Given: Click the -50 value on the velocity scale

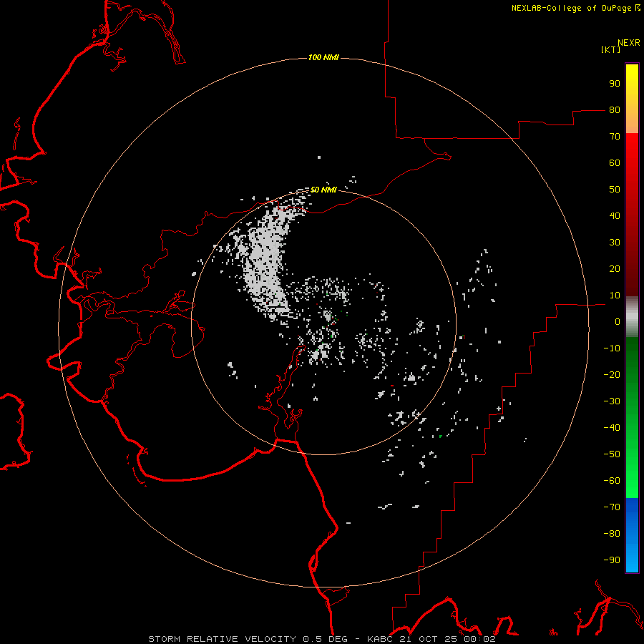Looking at the screenshot, I should click(x=612, y=454).
